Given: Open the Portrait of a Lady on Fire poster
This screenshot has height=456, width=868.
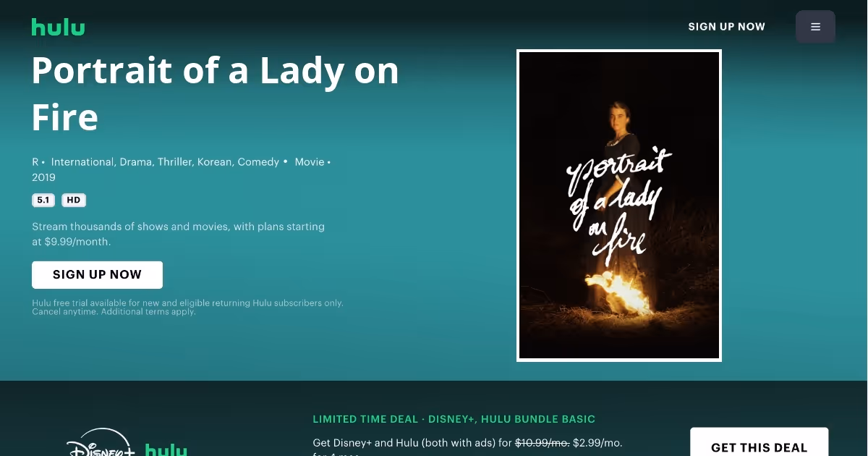Looking at the screenshot, I should coord(619,206).
